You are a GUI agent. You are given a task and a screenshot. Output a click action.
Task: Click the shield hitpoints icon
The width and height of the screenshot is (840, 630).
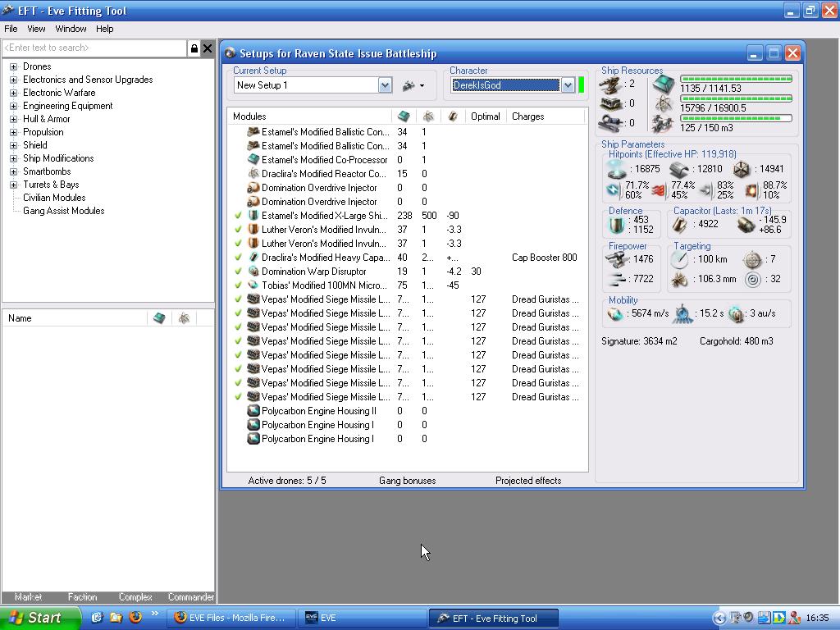616,169
